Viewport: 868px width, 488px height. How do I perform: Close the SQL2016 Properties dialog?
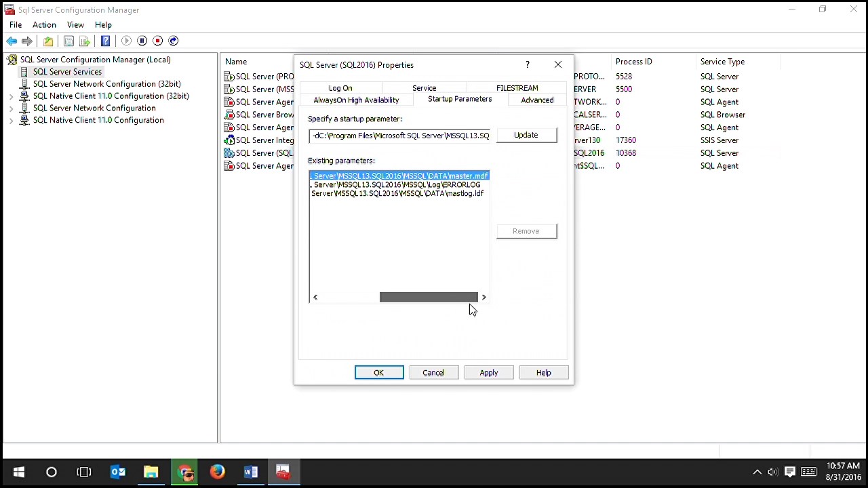[x=558, y=64]
